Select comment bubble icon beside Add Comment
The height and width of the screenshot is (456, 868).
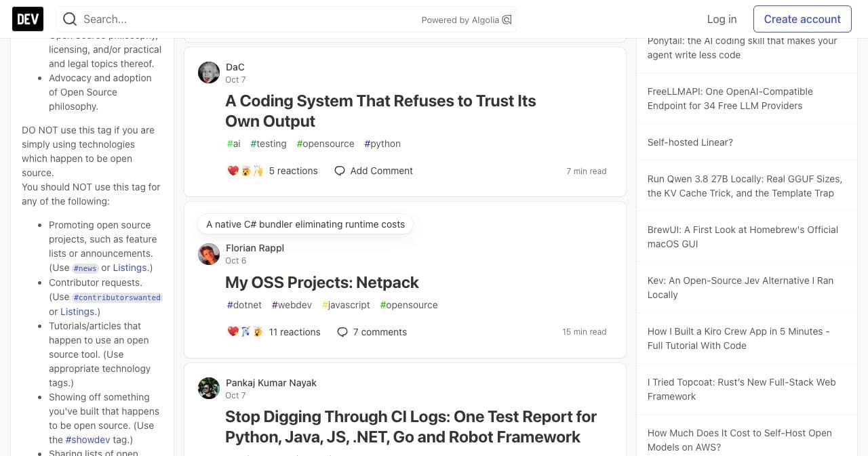tap(340, 171)
